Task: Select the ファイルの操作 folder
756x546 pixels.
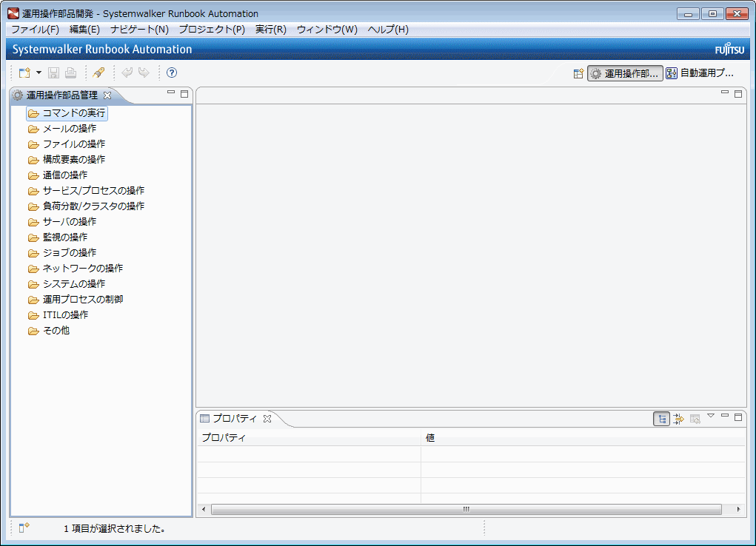Action: pos(67,144)
